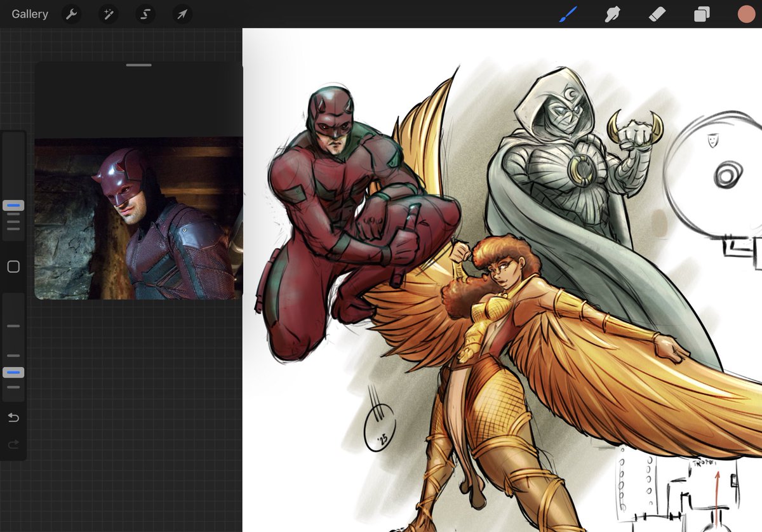The width and height of the screenshot is (762, 532).
Task: Tap the square Modify button in sidebar
Action: tap(13, 267)
